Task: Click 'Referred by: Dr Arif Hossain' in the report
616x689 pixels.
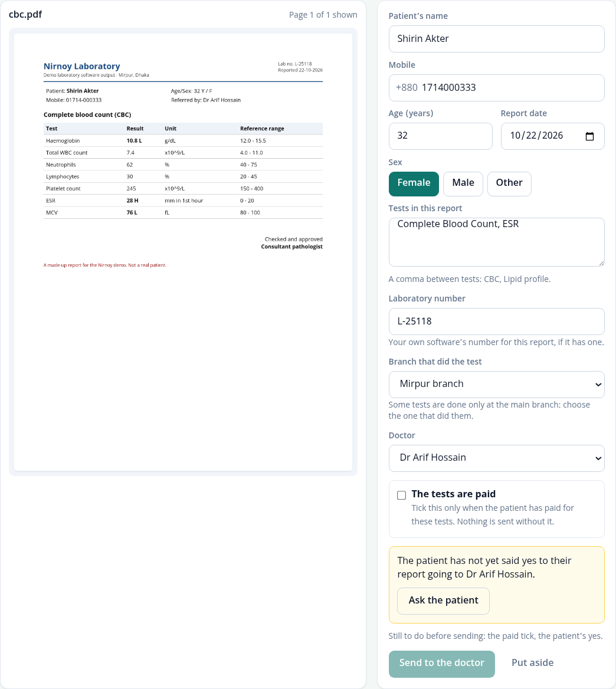Action: pos(205,100)
